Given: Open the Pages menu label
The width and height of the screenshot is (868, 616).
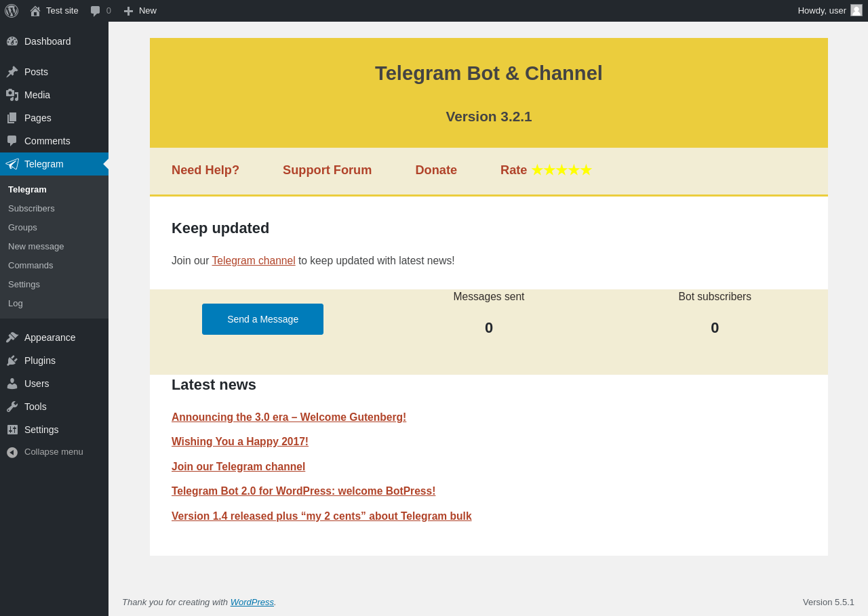Looking at the screenshot, I should point(38,118).
